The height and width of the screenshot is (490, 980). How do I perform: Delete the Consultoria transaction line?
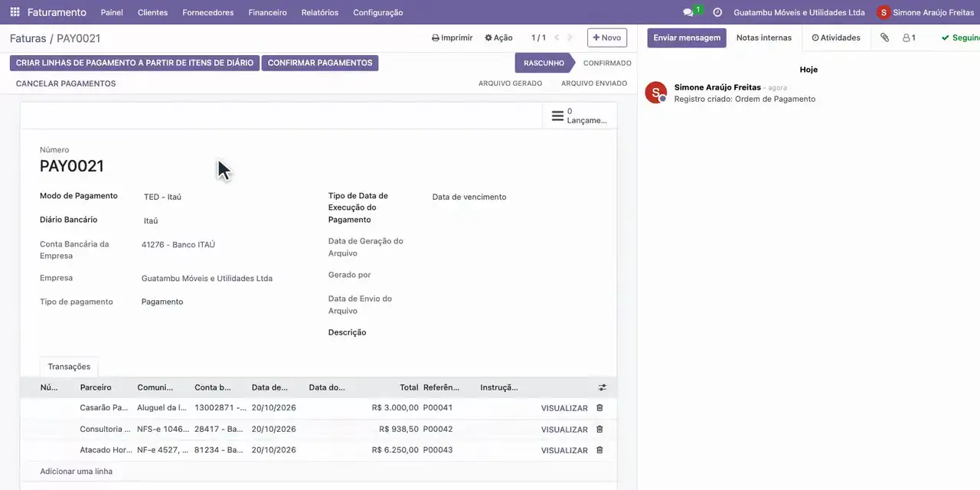(x=599, y=430)
